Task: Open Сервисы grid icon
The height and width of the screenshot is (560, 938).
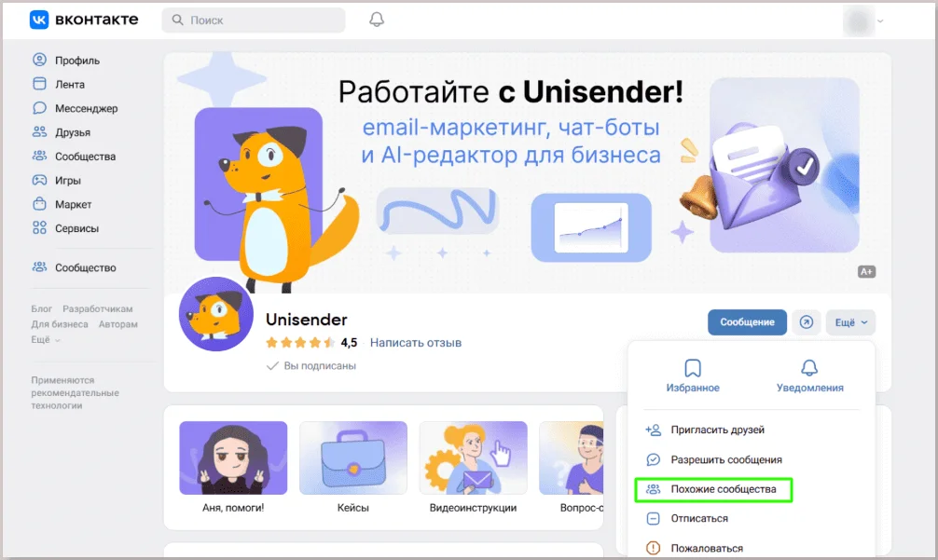Action: [39, 227]
